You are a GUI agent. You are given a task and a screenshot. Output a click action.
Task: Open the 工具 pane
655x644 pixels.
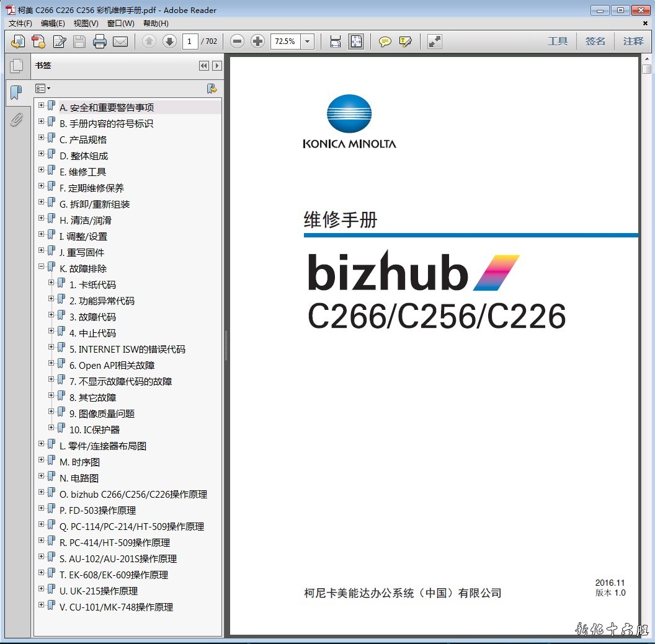[558, 42]
